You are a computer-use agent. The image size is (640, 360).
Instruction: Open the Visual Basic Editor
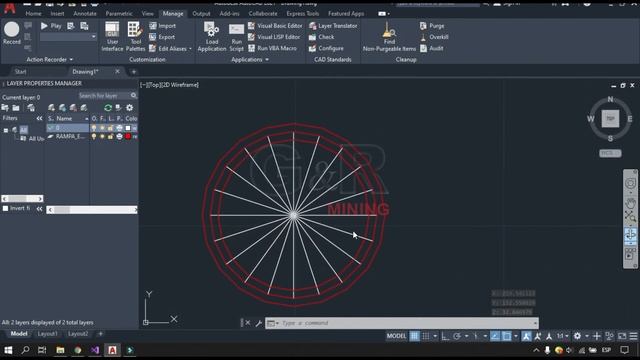276,26
